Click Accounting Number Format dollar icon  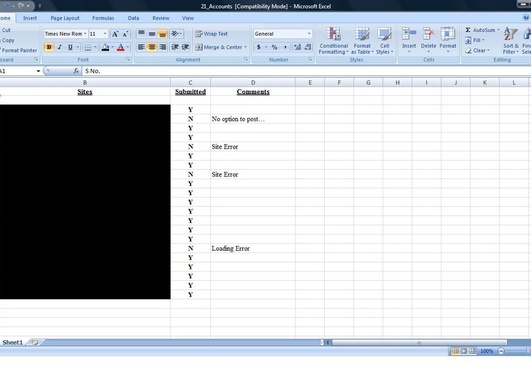pyautogui.click(x=259, y=47)
